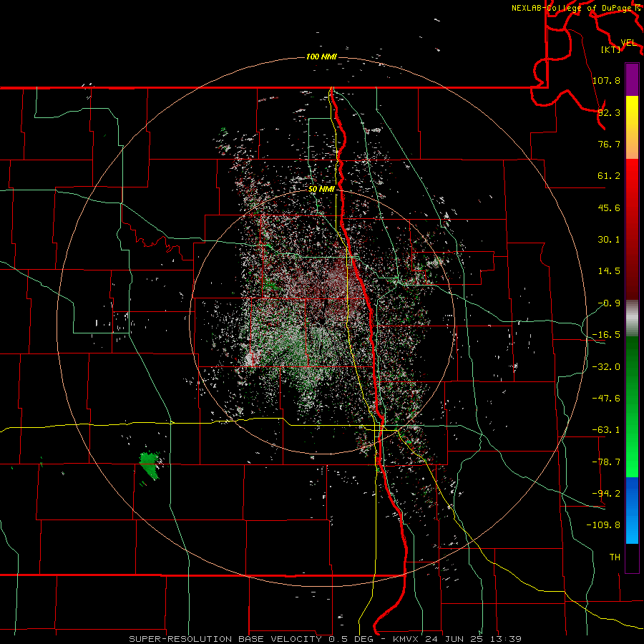Select the -0.9 scale value

click(609, 303)
